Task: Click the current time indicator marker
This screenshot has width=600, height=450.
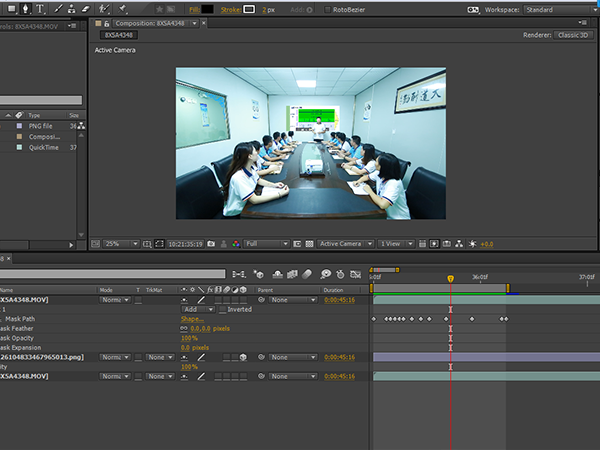Action: tap(450, 278)
